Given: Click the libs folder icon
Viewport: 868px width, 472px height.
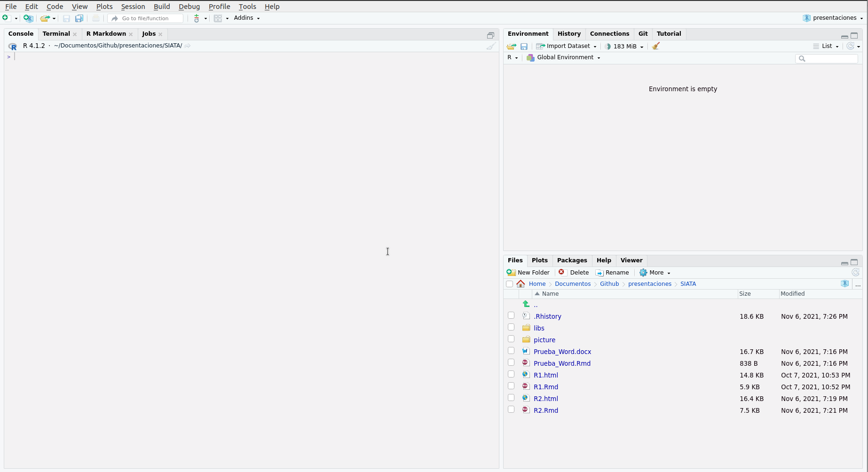Looking at the screenshot, I should (x=526, y=328).
